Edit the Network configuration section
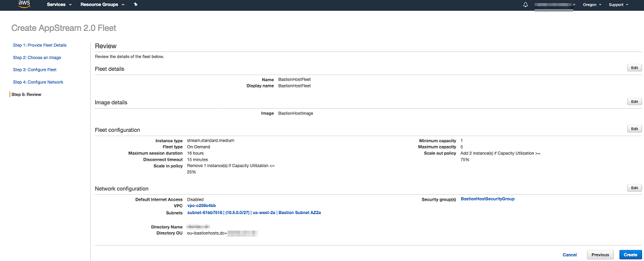Screen dimensions: 644x261 coord(634,188)
